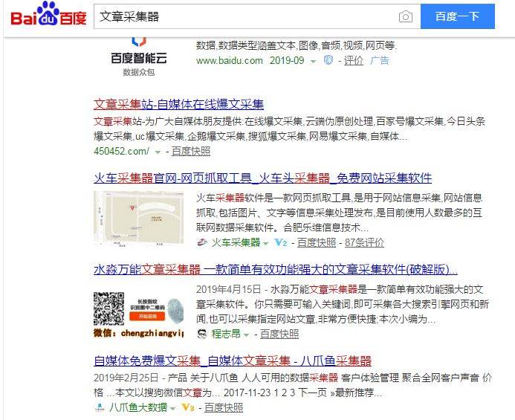The height and width of the screenshot is (420, 515).
Task: Open 百度快照 for 450452.com result
Action: [x=191, y=151]
